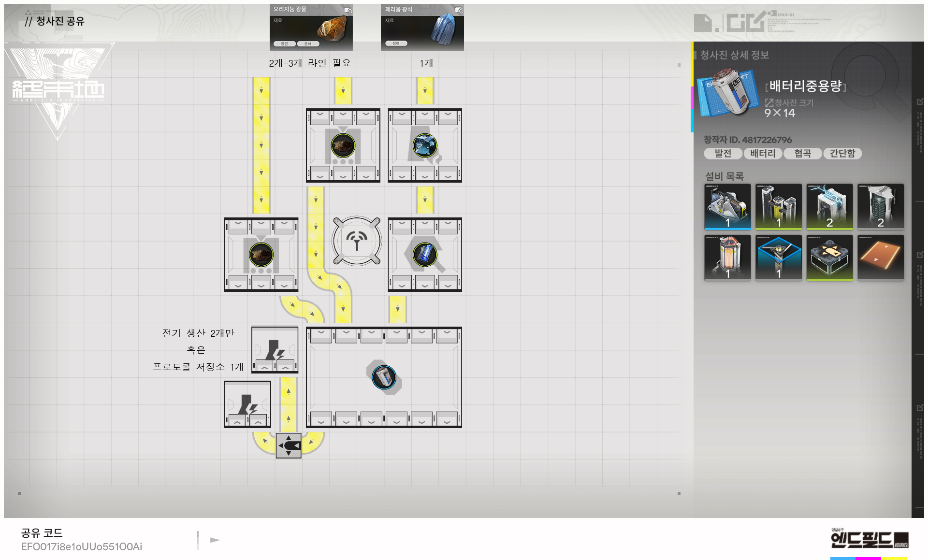Click search icon on 오리지늄 광물 card
928x560 pixels.
348,10
